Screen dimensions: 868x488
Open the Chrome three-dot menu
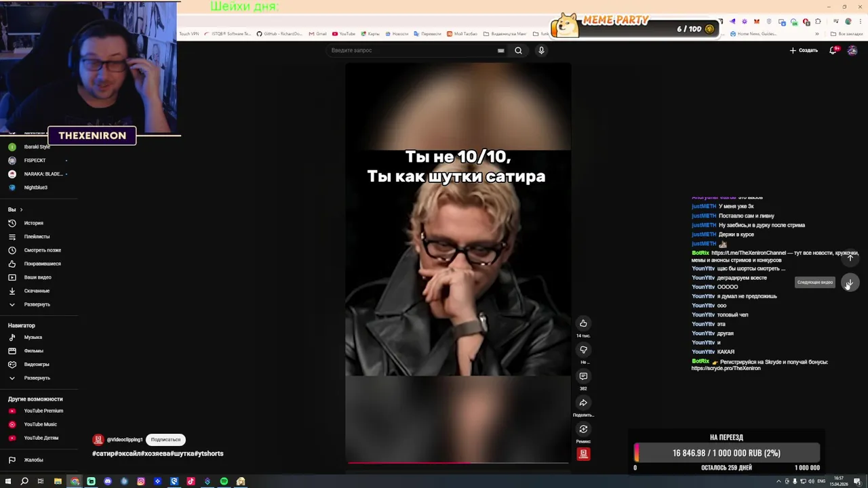[859, 22]
